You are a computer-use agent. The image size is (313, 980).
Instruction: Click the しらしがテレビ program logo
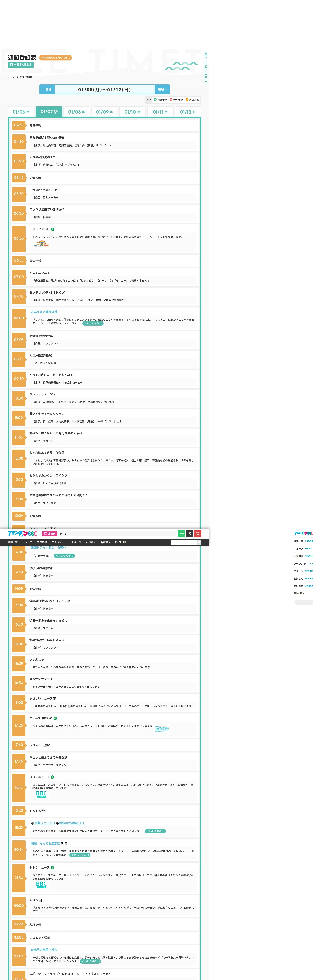(x=41, y=244)
